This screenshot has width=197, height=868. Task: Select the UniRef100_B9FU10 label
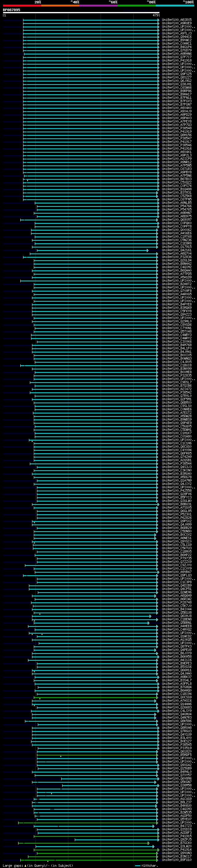[176, 860]
